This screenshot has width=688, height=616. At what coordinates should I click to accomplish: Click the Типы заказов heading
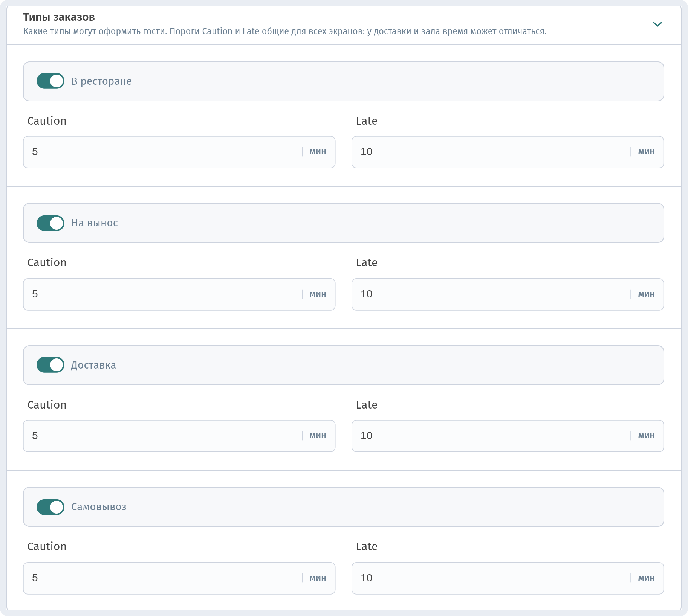click(x=59, y=17)
